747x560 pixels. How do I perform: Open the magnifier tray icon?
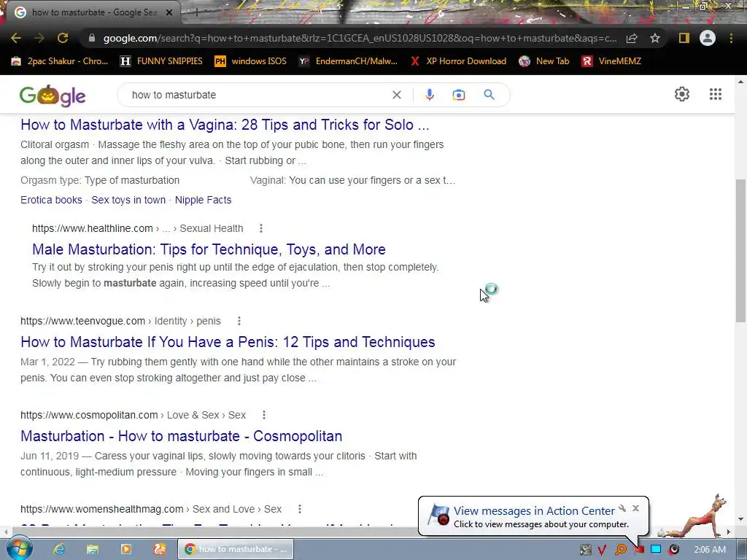click(621, 550)
